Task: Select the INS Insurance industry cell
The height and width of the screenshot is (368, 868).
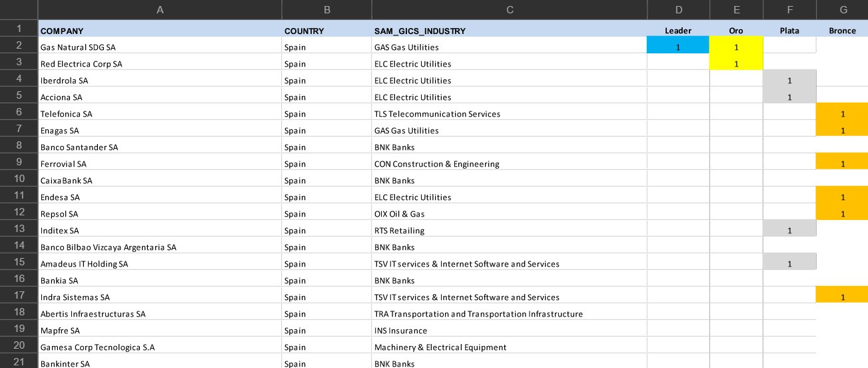Action: pos(510,329)
